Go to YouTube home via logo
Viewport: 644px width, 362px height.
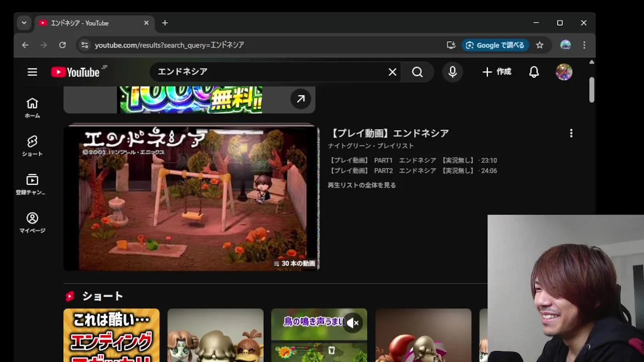75,72
